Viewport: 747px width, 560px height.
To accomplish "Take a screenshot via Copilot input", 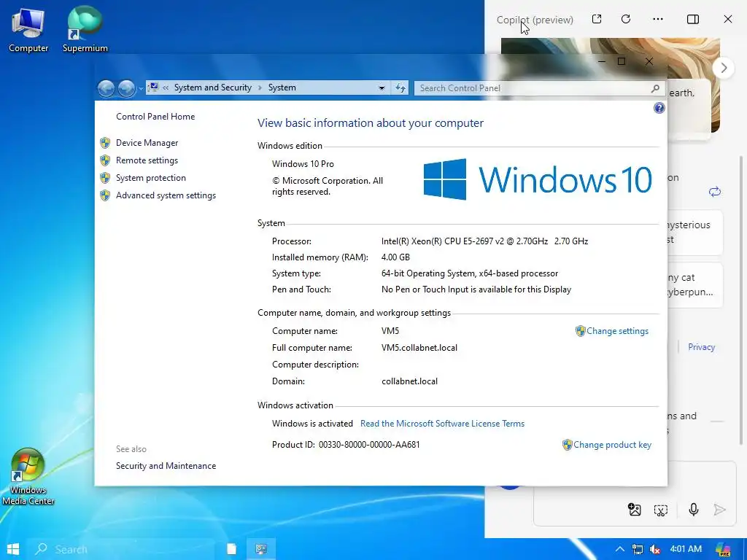I will [661, 510].
